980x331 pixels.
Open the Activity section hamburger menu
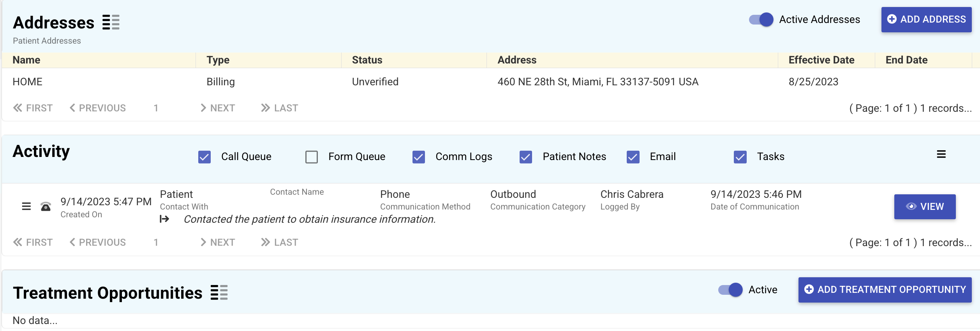click(941, 155)
